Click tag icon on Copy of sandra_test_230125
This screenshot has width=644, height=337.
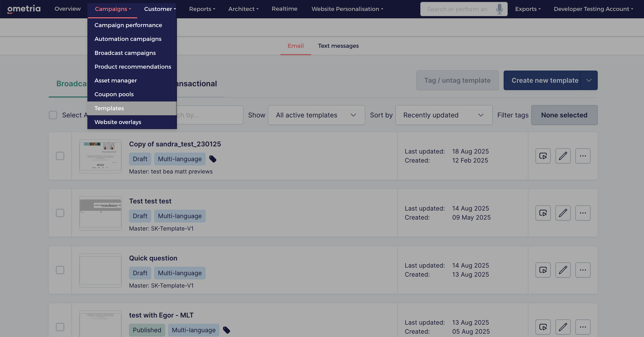click(213, 159)
